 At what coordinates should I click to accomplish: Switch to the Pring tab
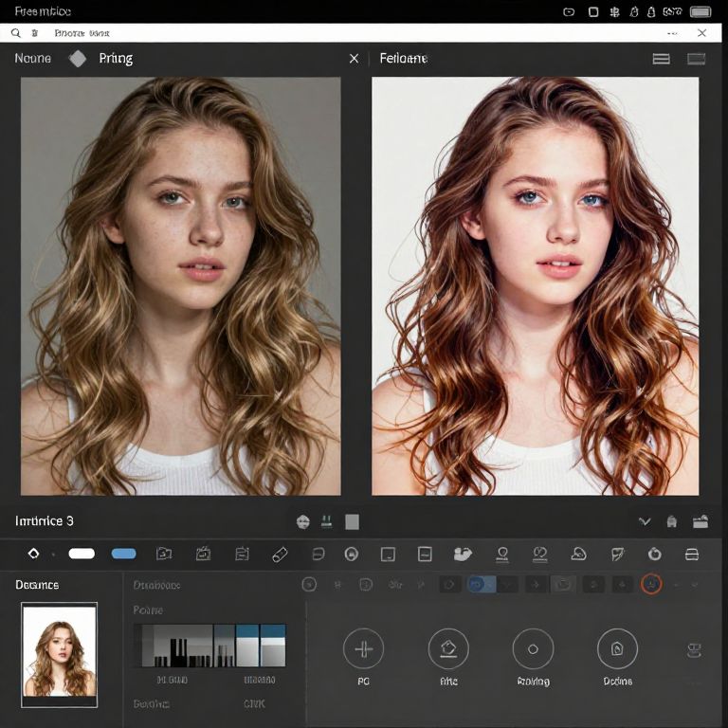pos(116,59)
